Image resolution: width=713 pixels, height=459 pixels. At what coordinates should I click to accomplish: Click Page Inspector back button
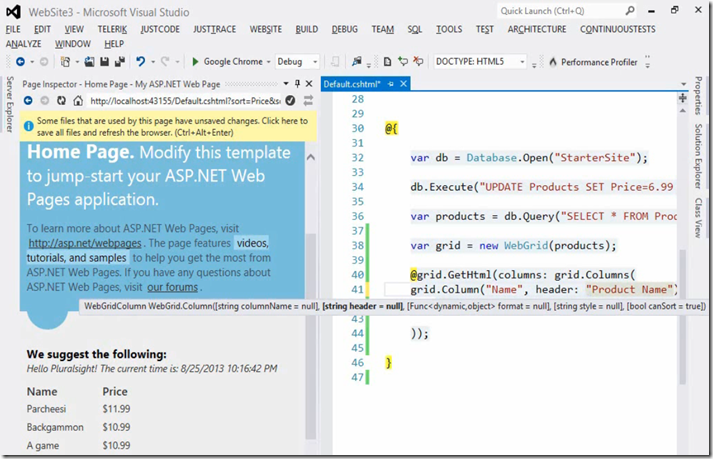[28, 101]
